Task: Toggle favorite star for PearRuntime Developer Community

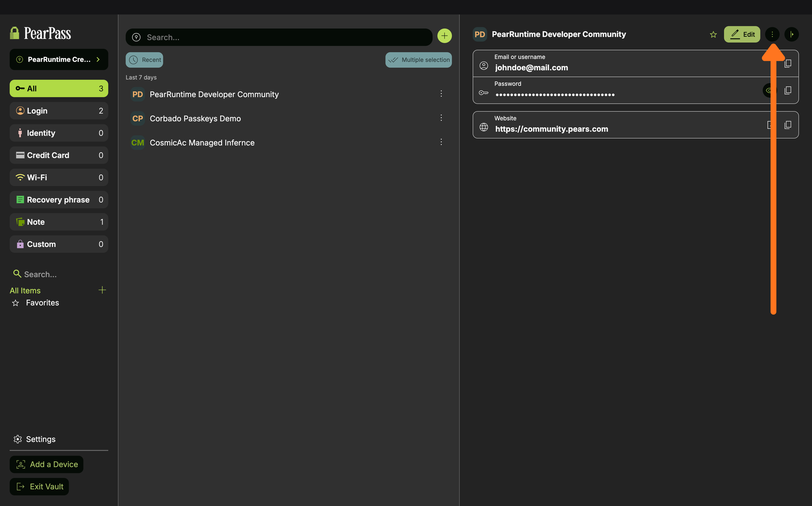Action: click(713, 35)
